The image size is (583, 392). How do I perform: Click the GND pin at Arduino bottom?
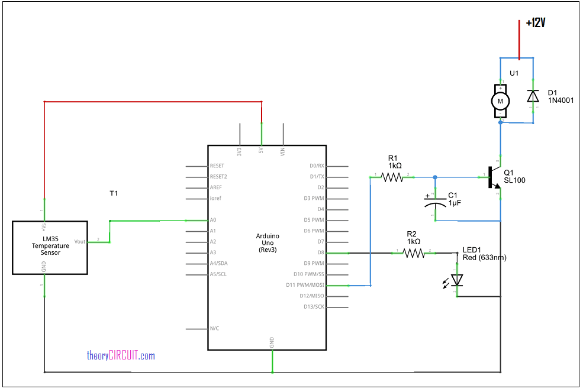(272, 349)
